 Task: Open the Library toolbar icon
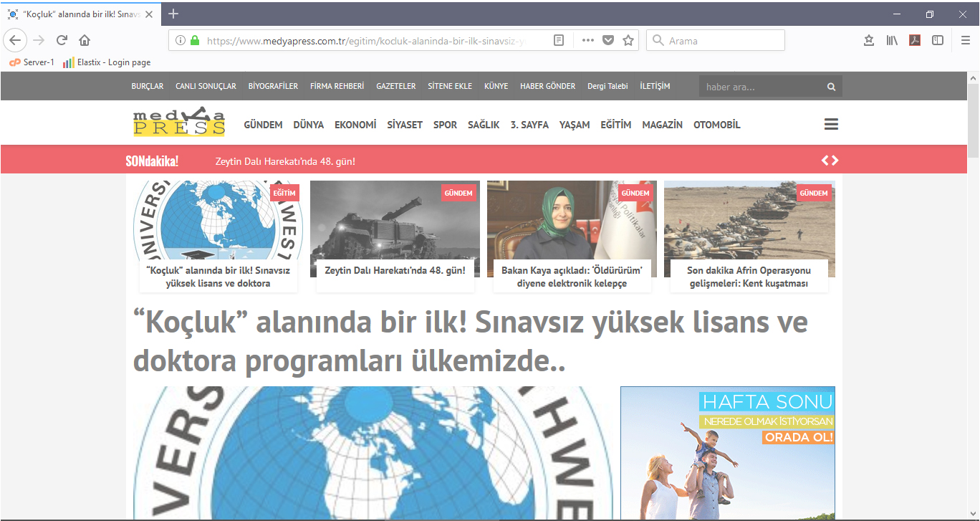coord(892,40)
